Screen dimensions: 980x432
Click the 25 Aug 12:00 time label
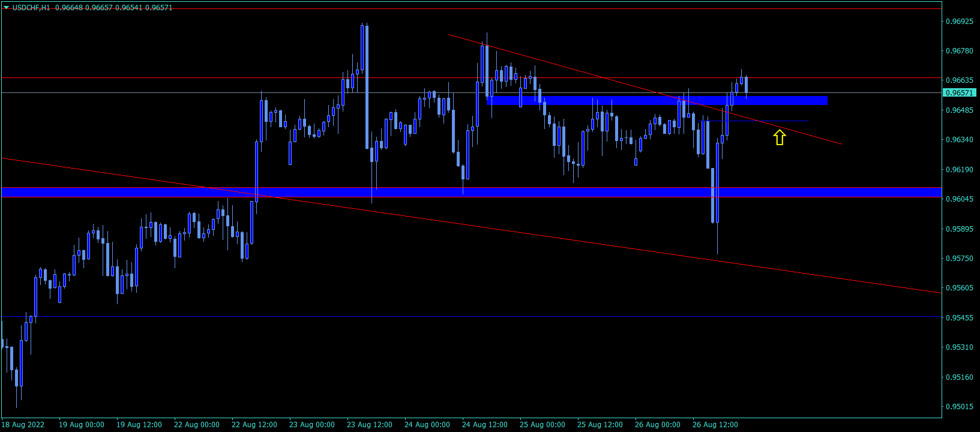(600, 425)
